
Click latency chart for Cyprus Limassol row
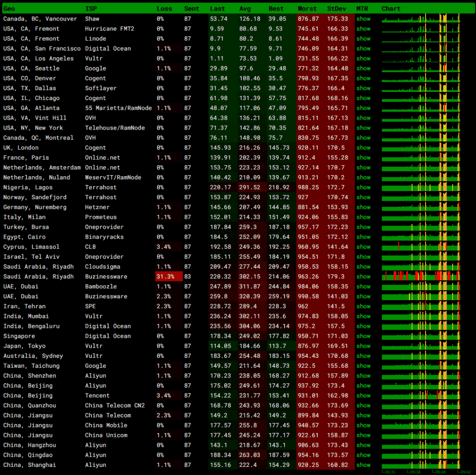[x=421, y=246]
